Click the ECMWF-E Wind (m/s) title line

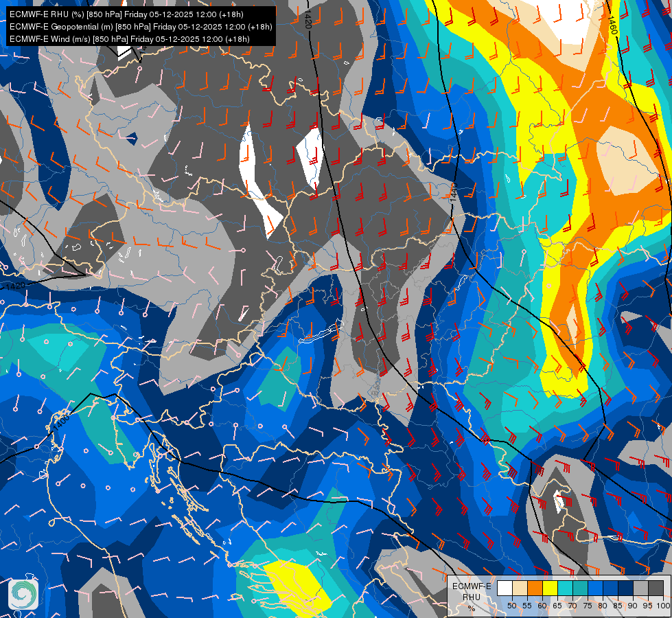[130, 39]
